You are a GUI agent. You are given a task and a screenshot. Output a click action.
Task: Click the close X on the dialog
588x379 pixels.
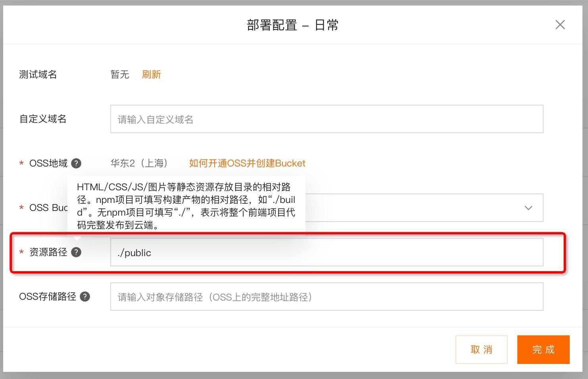point(560,25)
